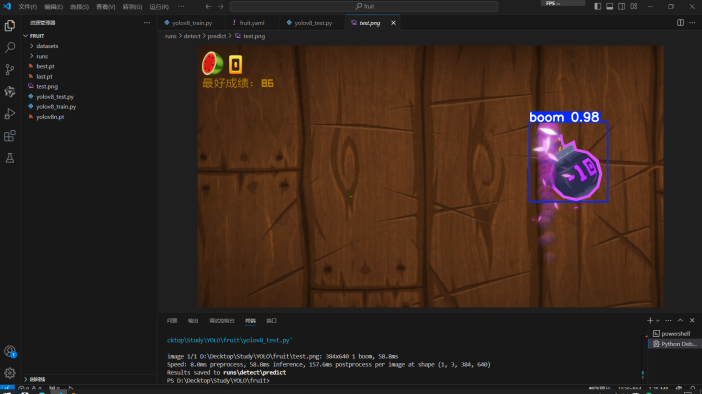702x394 pixels.
Task: Customize layout icon in title bar
Action: (634, 6)
